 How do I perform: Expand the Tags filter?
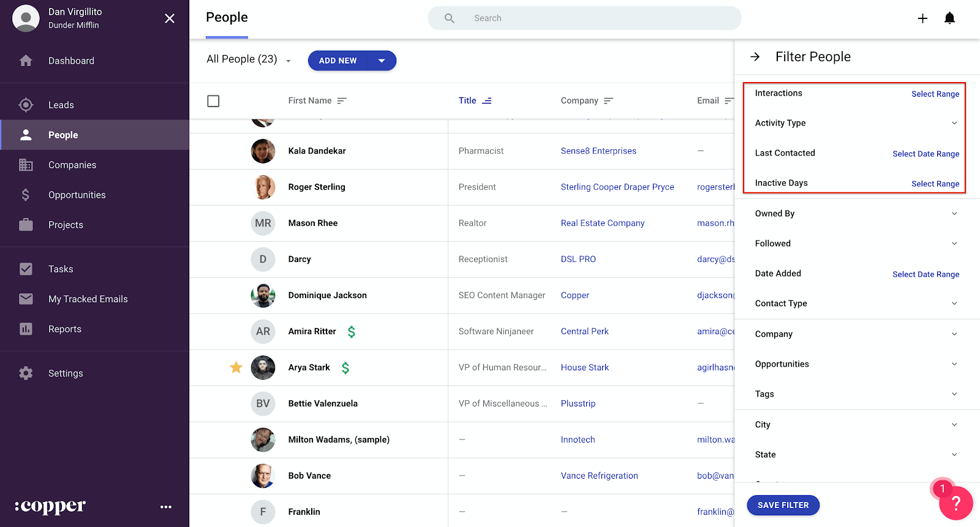[954, 394]
